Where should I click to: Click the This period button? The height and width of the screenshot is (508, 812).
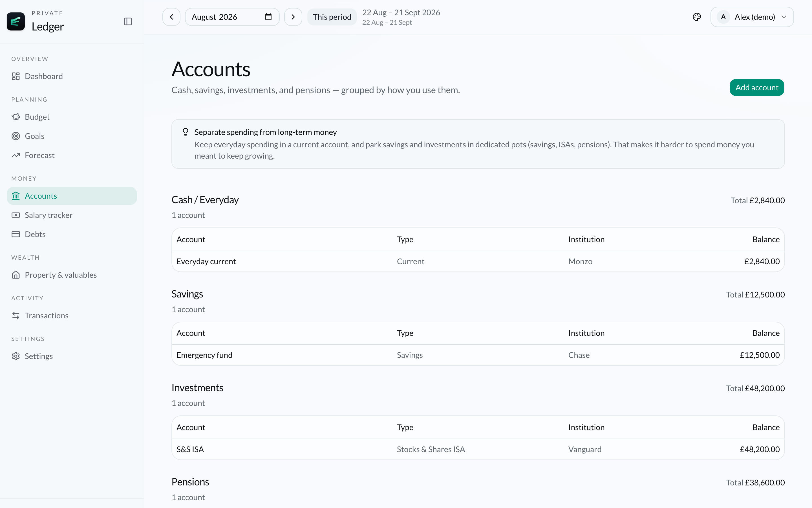(332, 17)
